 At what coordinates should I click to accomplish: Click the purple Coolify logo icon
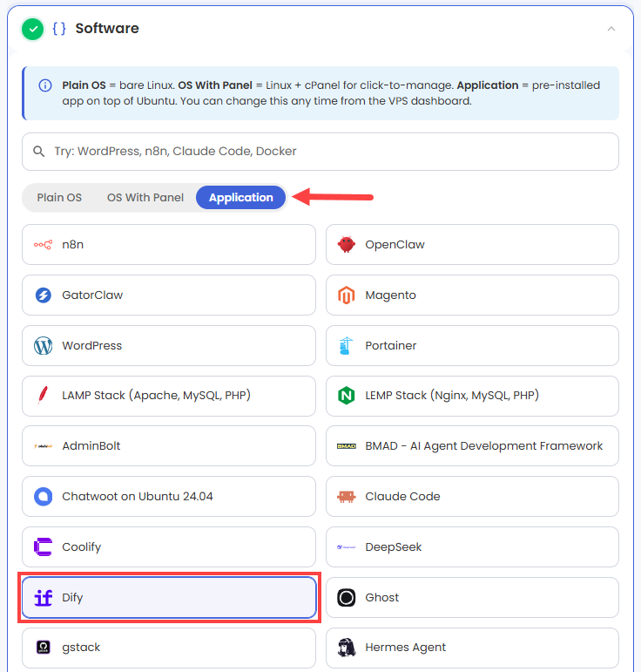[x=43, y=546]
